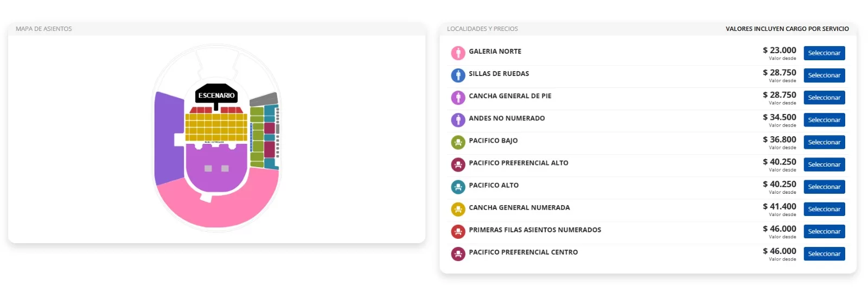This screenshot has width=868, height=292.
Task: Click the red Primeras Filas seat icon
Action: tap(458, 231)
